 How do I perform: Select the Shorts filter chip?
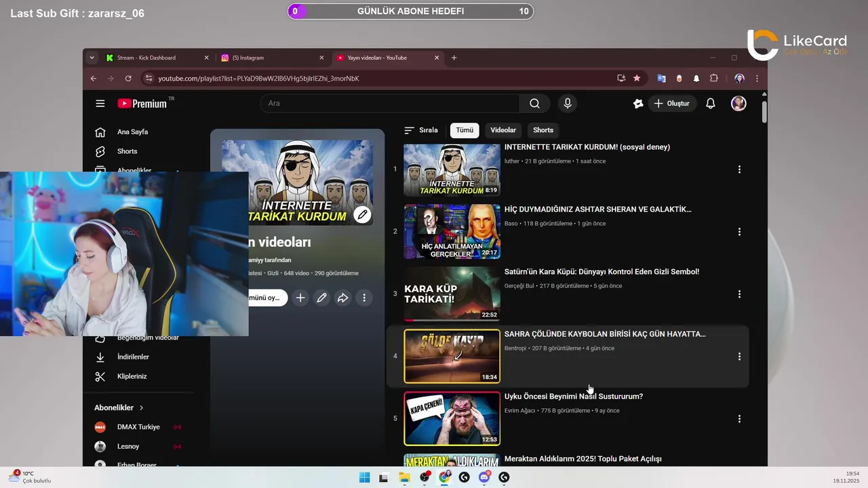coord(543,130)
